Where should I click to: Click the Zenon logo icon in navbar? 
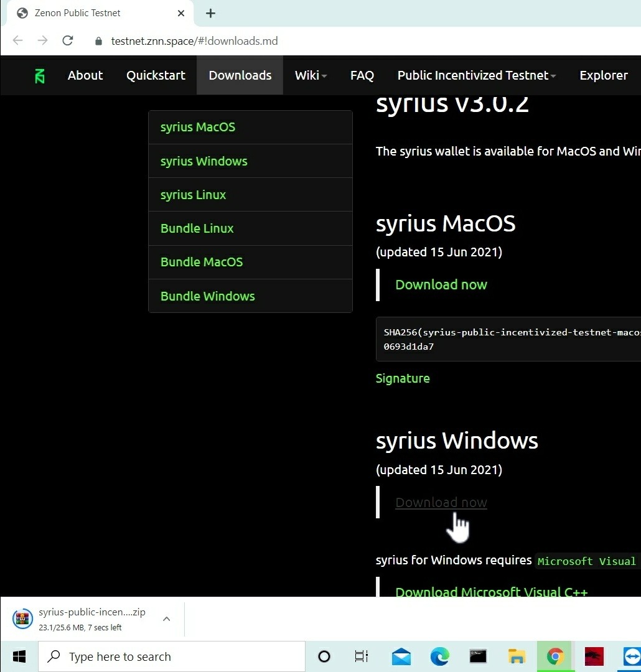(39, 76)
